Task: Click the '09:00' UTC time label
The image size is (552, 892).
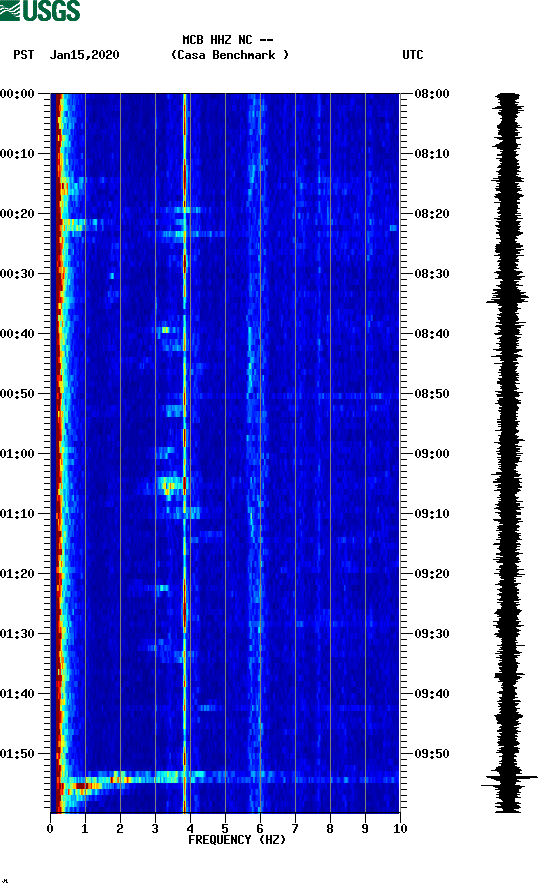Action: (432, 453)
